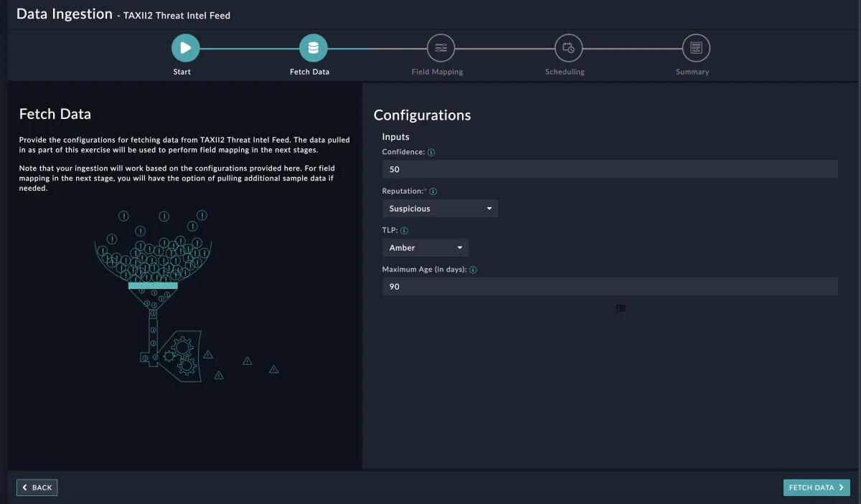Click the Fetch Data button

pyautogui.click(x=817, y=488)
